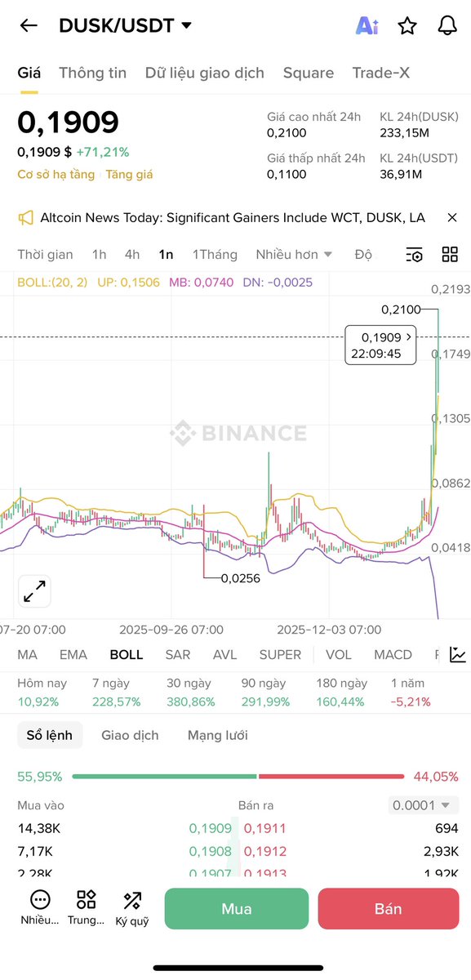Tap the Cơ sở hạ tầng tag

point(56,174)
